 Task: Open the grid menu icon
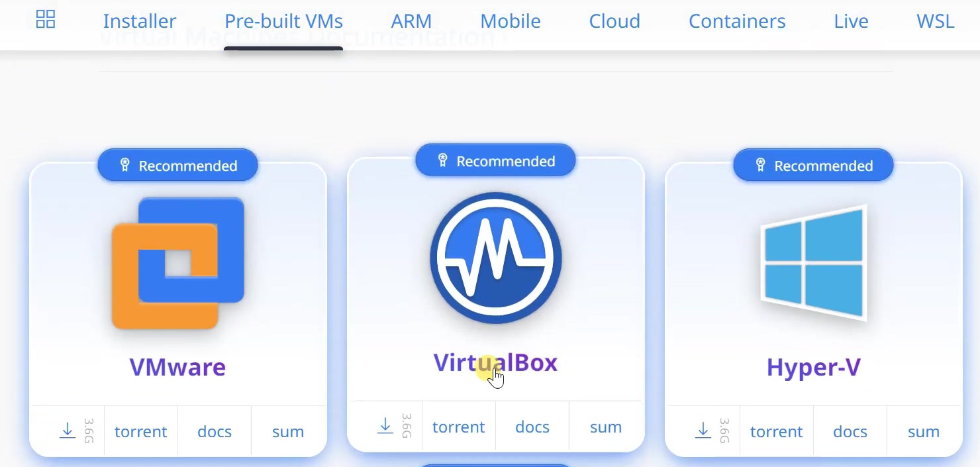[46, 19]
